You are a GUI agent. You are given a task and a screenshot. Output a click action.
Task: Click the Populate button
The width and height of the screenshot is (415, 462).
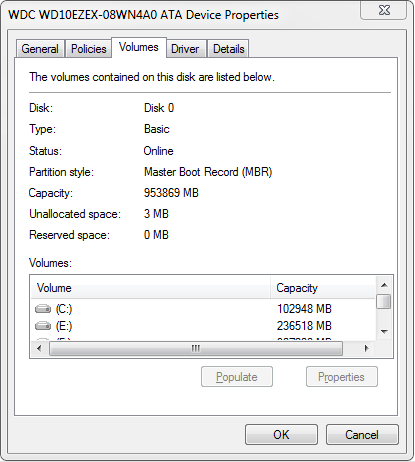pos(237,377)
